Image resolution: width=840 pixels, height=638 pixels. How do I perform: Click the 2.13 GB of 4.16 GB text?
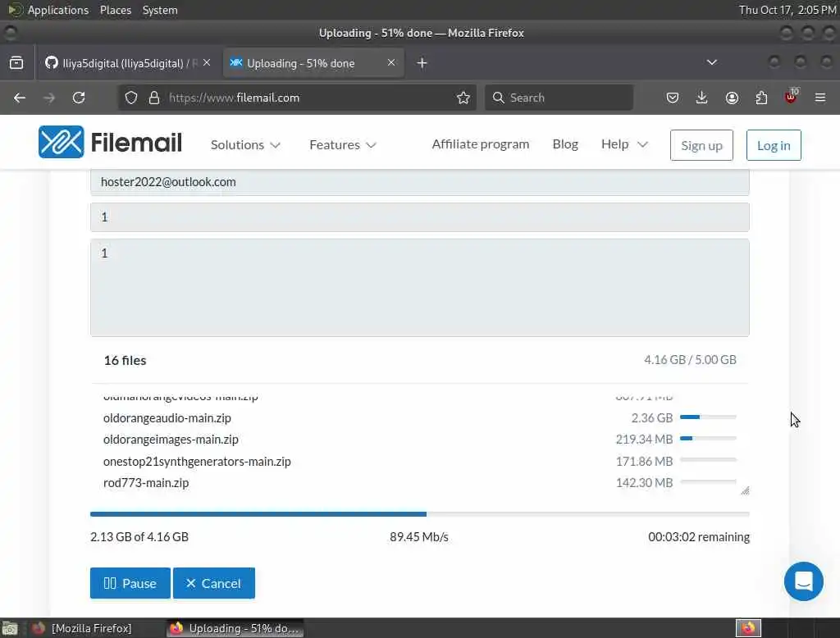139,537
